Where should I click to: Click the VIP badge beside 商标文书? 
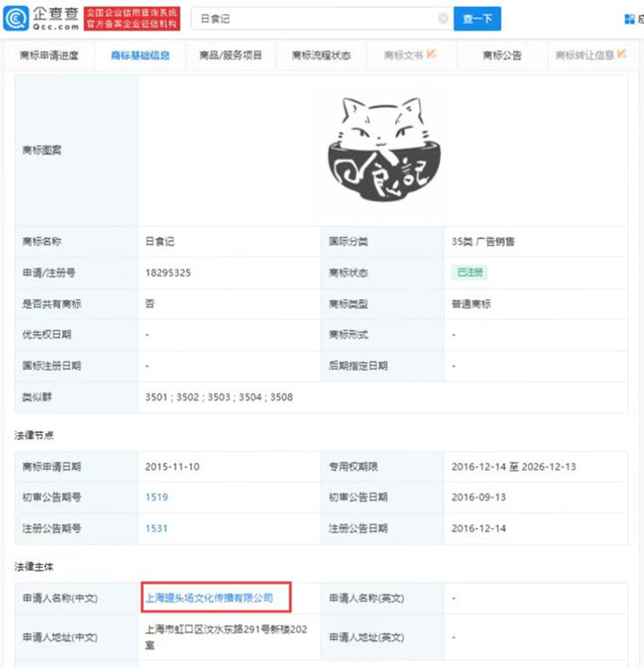click(x=431, y=54)
